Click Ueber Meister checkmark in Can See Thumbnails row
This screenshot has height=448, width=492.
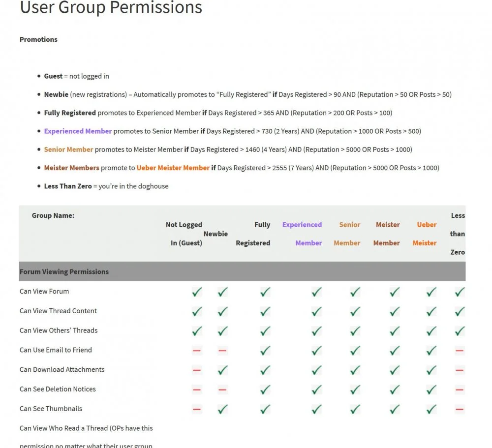(431, 409)
